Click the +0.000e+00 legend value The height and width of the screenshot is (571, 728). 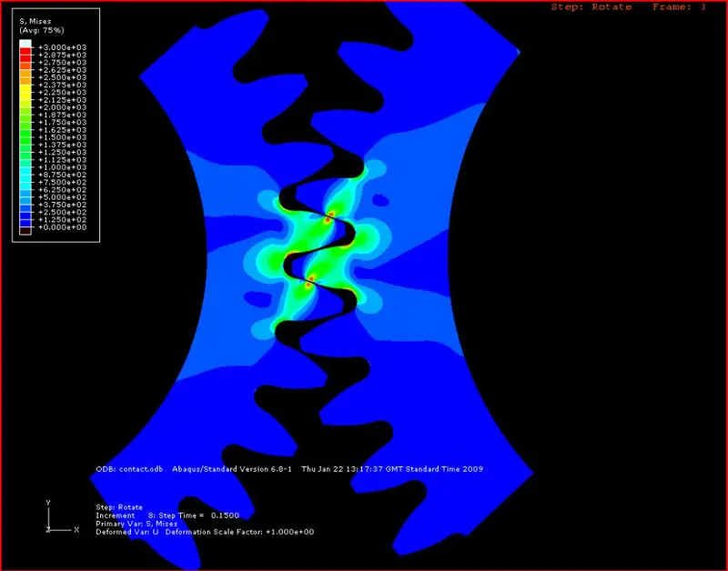61,227
